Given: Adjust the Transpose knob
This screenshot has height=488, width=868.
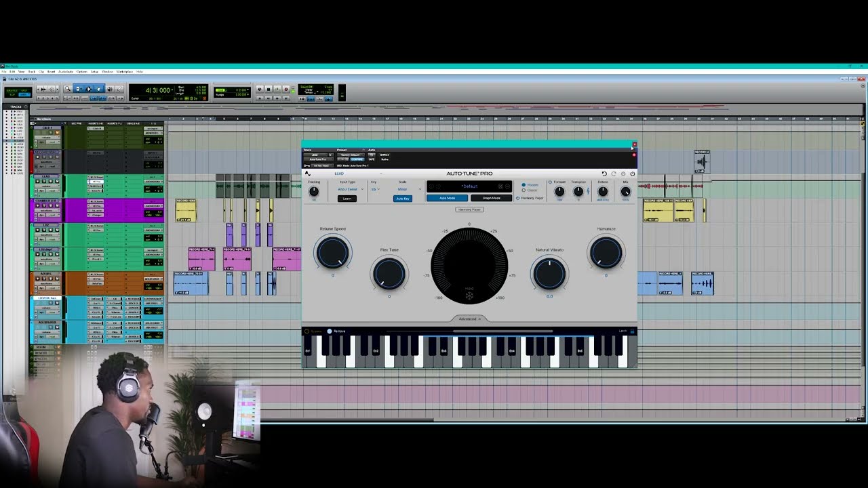Looking at the screenshot, I should 578,191.
